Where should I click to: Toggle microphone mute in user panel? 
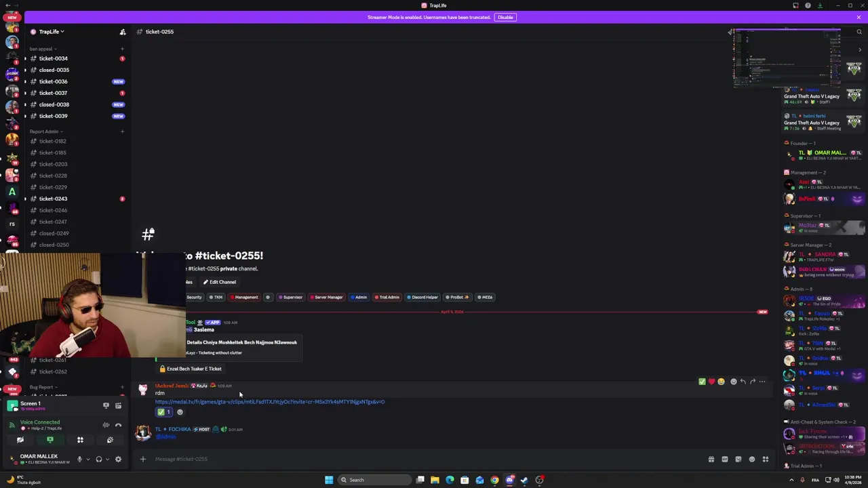click(79, 460)
